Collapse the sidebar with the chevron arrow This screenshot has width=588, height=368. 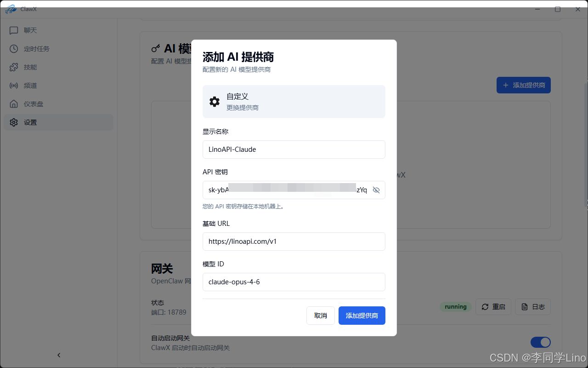pos(59,355)
